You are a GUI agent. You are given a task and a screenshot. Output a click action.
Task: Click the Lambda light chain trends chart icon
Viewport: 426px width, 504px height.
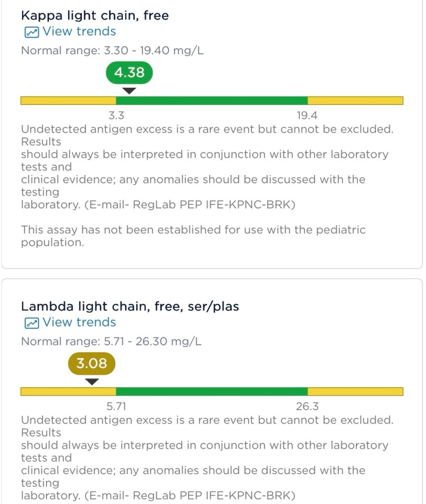coord(31,323)
